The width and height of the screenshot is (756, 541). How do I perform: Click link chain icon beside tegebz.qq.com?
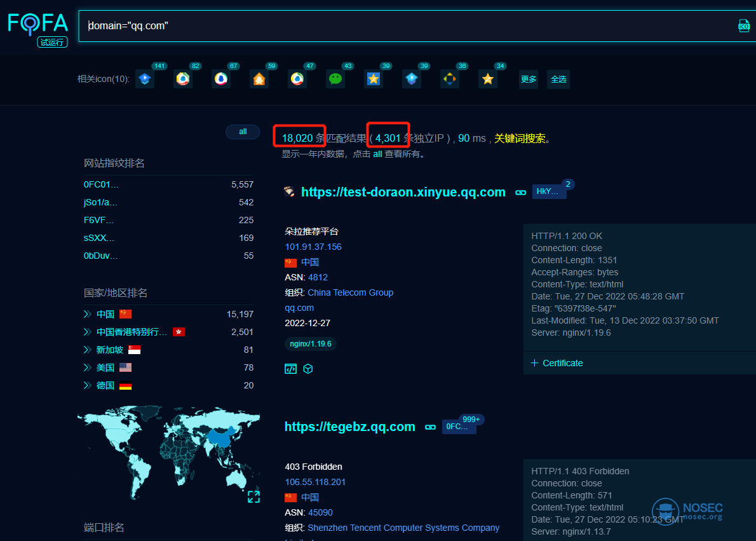[430, 427]
